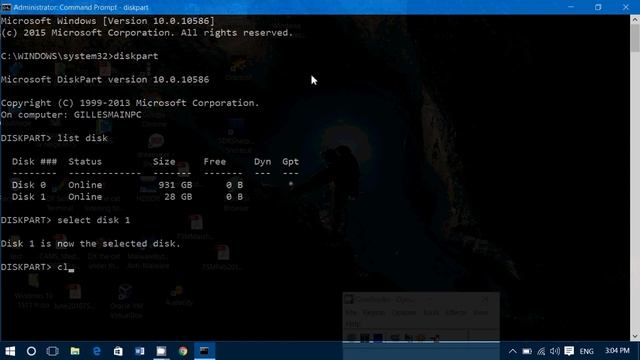Open Cortana search circle in taskbar
Image resolution: width=640 pixels, height=360 pixels.
click(x=31, y=351)
